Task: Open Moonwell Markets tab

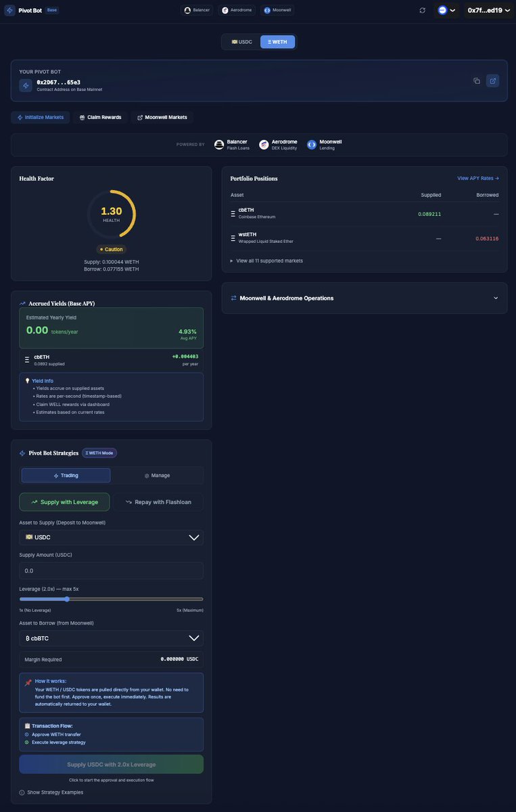Action: point(162,117)
